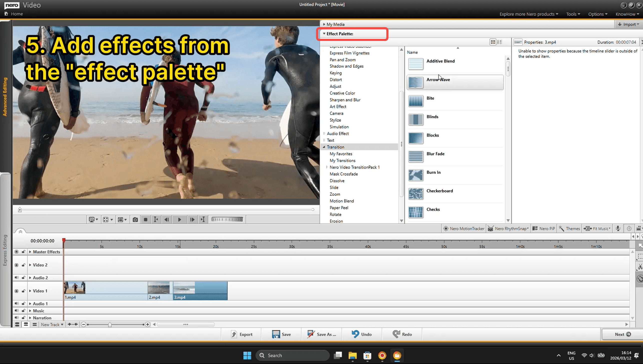Switch the effects list to thumbnail view

point(493,42)
